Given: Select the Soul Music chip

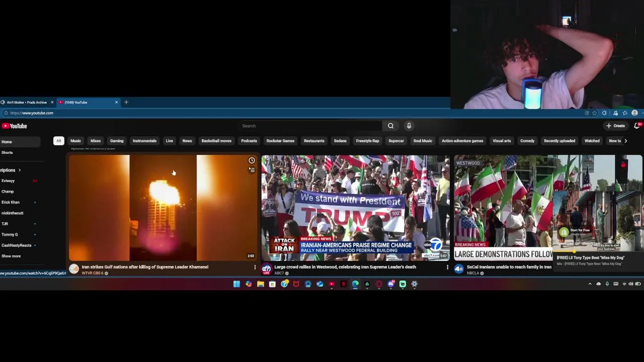Looking at the screenshot, I should tap(423, 141).
